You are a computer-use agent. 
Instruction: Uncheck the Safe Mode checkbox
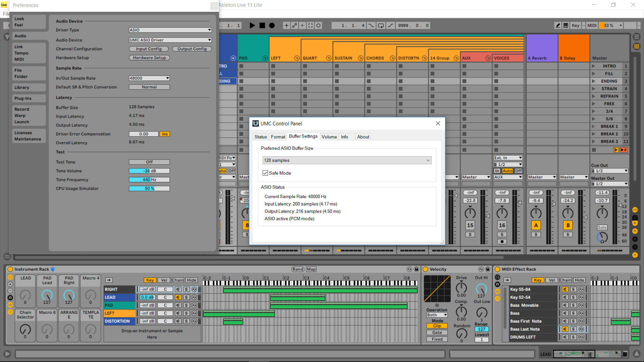(x=265, y=173)
